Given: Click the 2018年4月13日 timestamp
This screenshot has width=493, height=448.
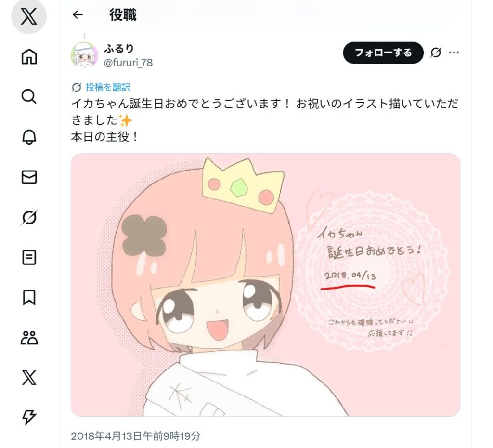Looking at the screenshot, I should 135,436.
